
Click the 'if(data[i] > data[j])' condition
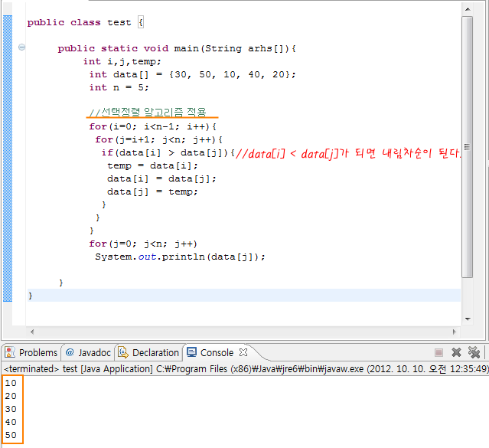pyautogui.click(x=165, y=152)
